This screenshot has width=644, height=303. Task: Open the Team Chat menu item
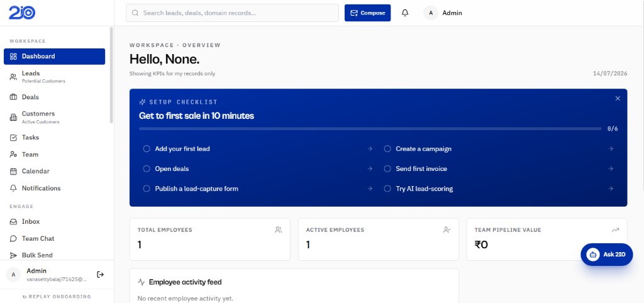pyautogui.click(x=54, y=238)
